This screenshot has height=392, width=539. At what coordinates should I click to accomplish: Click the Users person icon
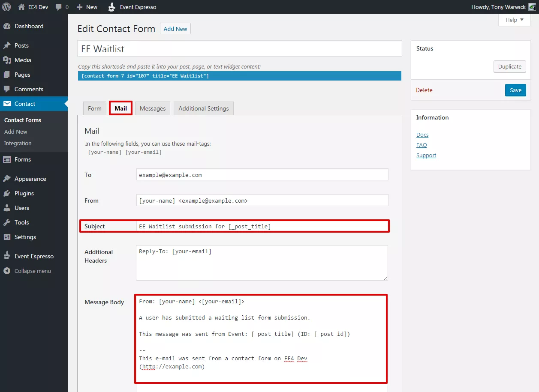click(x=7, y=208)
